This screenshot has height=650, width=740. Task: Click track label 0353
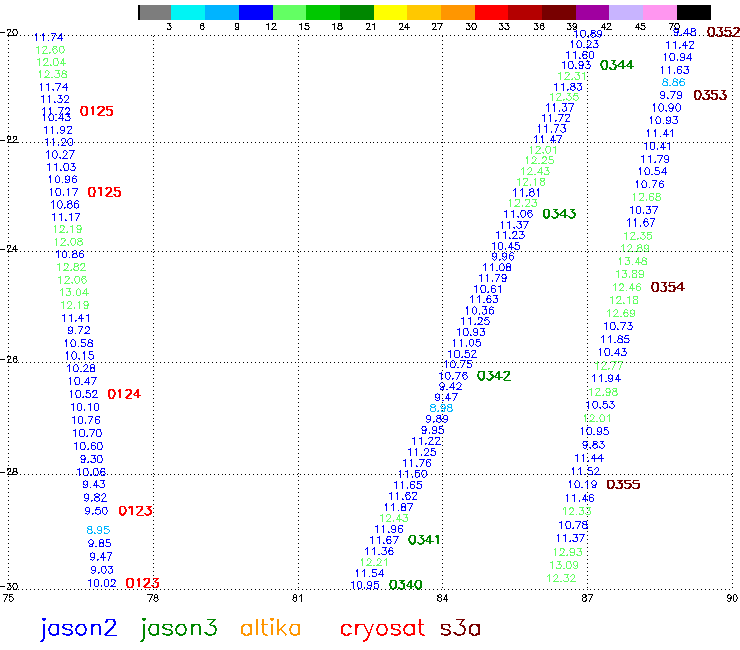pyautogui.click(x=710, y=95)
